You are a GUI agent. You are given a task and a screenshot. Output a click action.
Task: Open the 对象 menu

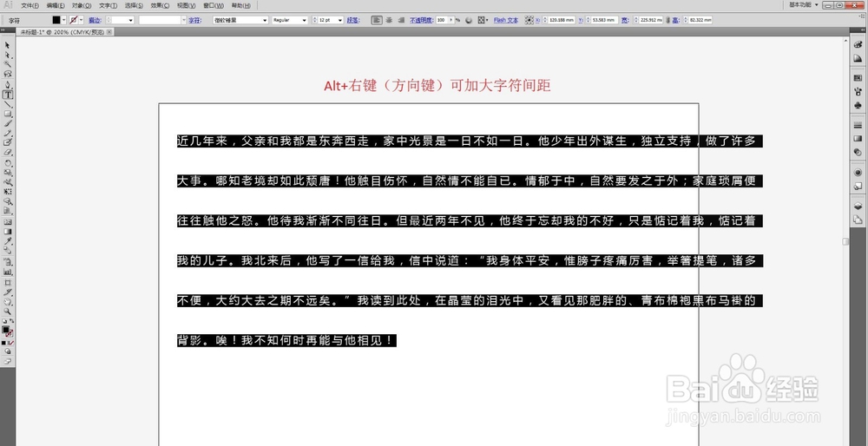[82, 5]
